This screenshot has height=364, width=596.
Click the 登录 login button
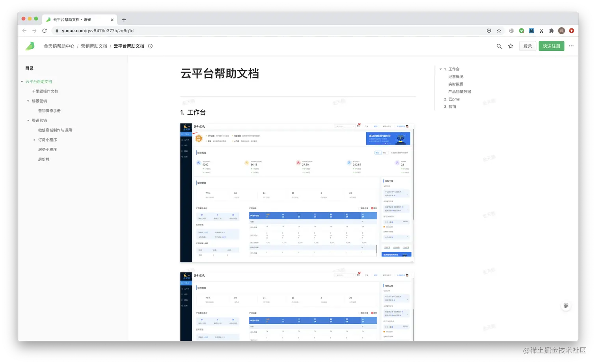pyautogui.click(x=527, y=46)
